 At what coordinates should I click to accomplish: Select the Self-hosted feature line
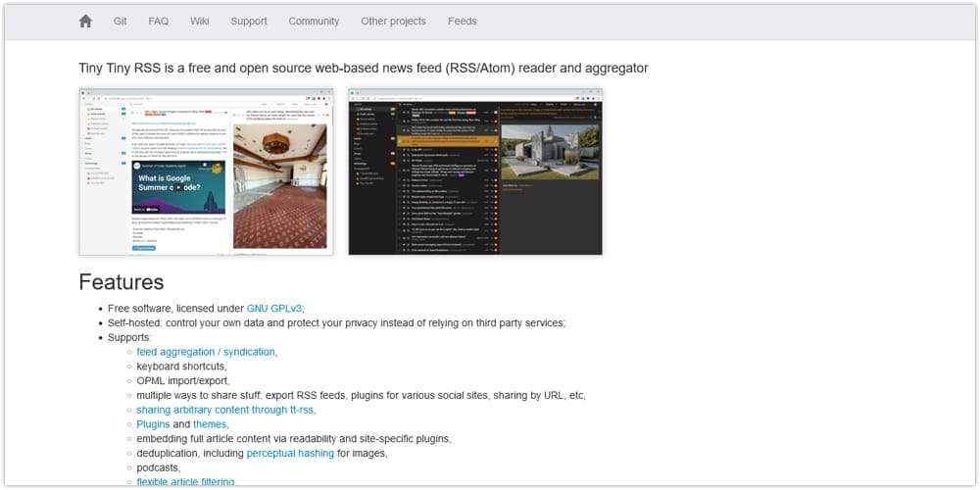click(x=336, y=323)
